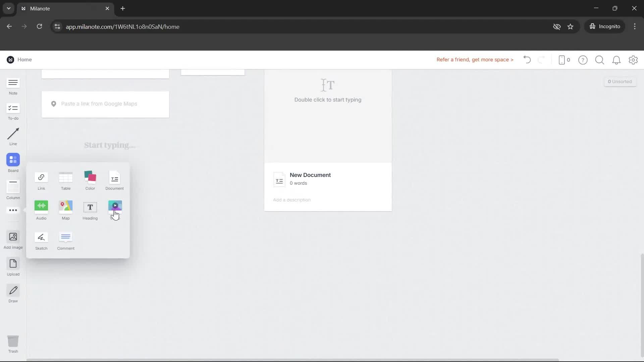Follow the Refer a friend link
Image resolution: width=644 pixels, height=362 pixels.
click(475, 60)
